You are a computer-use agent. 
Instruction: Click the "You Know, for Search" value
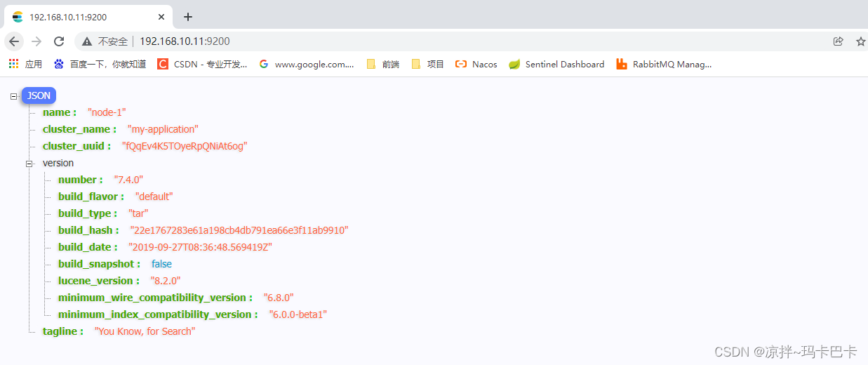point(145,331)
